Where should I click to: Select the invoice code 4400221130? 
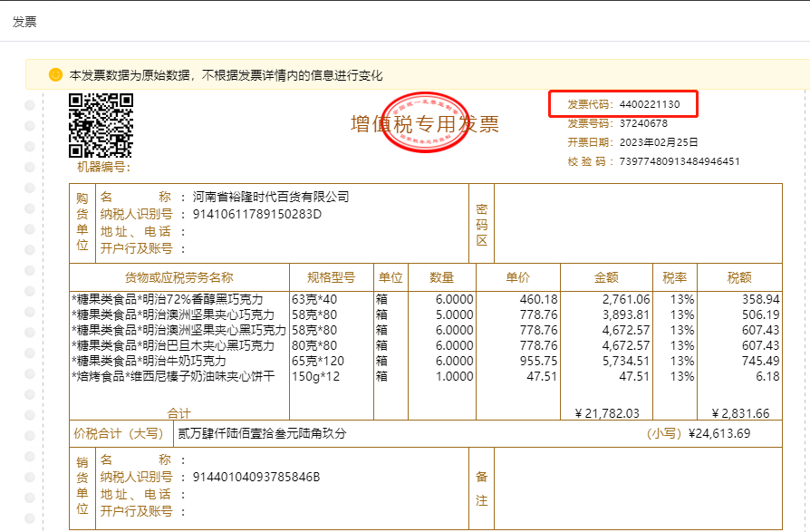click(649, 105)
